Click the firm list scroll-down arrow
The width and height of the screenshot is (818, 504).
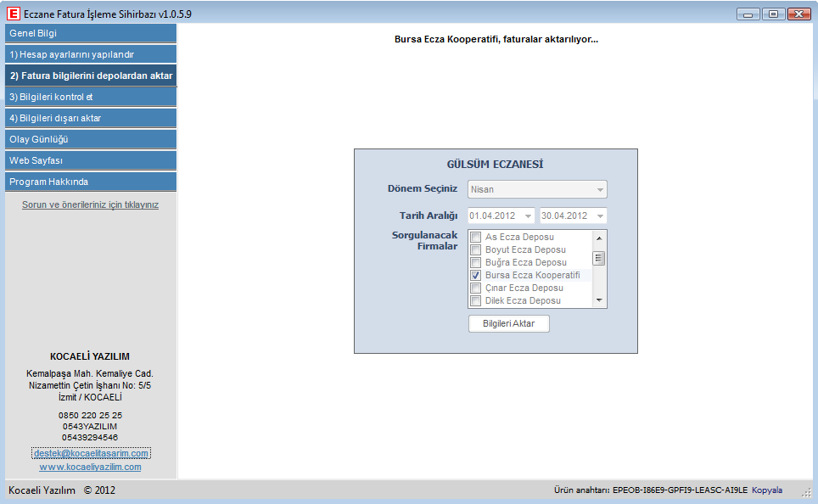tap(599, 300)
